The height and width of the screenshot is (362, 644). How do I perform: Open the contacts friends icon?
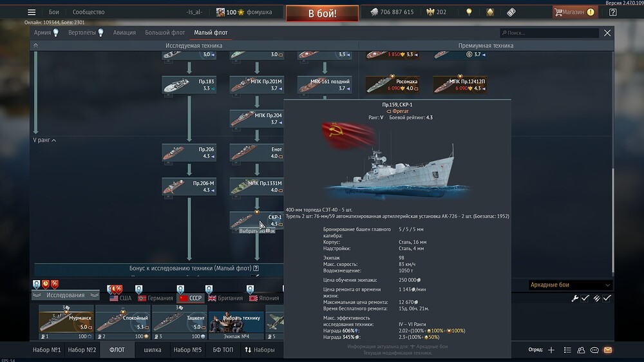point(581,350)
